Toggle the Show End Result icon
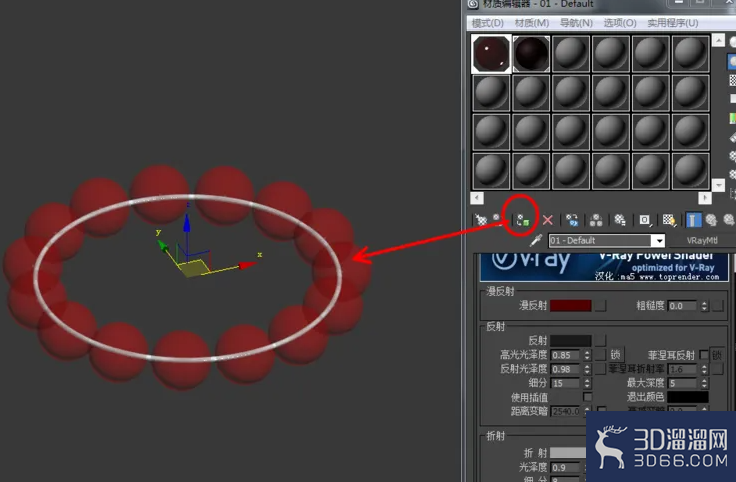 pyautogui.click(x=693, y=220)
